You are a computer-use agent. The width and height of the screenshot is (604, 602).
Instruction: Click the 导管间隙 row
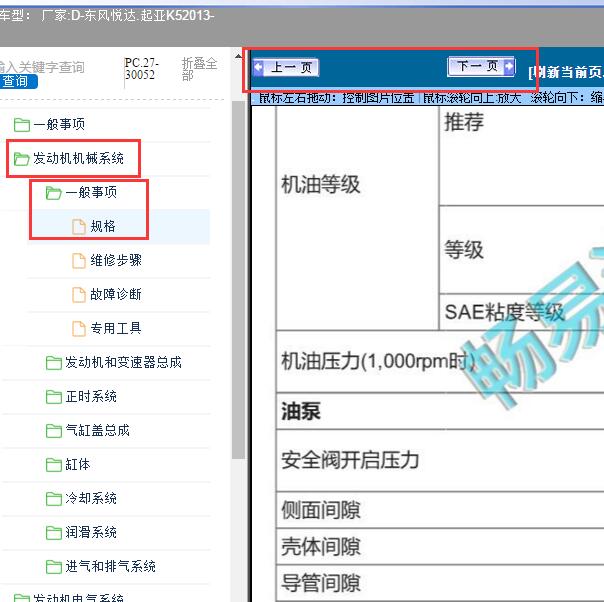(440, 582)
